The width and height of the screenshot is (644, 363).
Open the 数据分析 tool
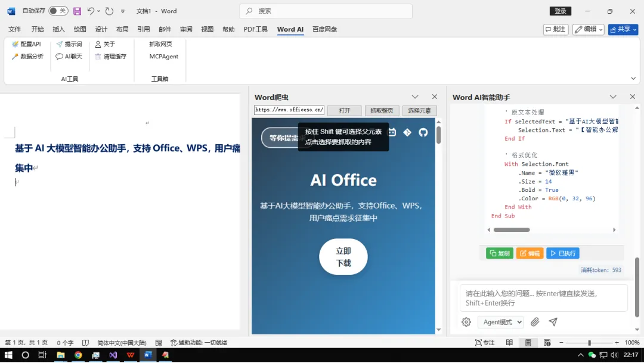click(27, 56)
